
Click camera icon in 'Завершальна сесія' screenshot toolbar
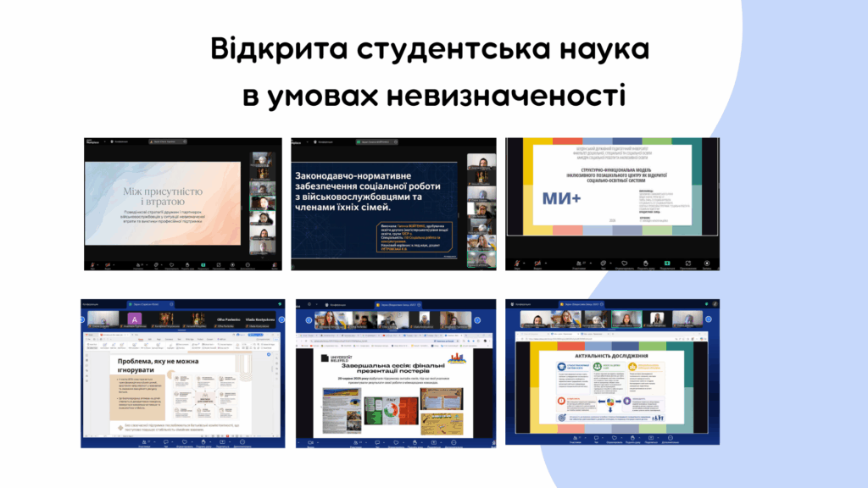click(310, 442)
